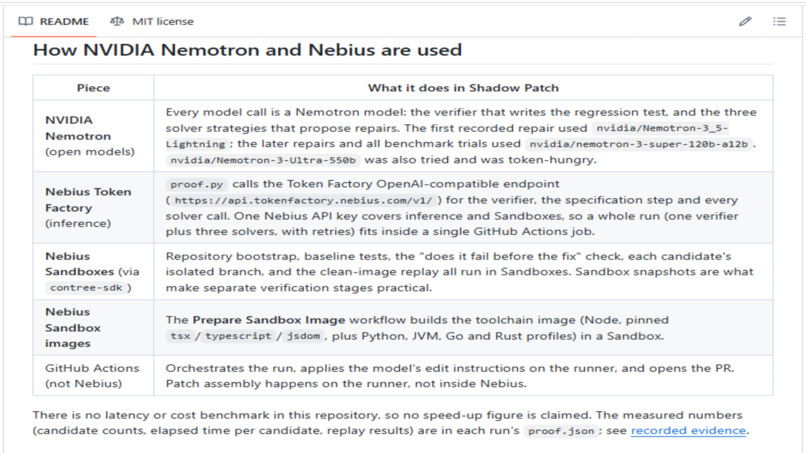Click the book icon beside README

(26, 22)
